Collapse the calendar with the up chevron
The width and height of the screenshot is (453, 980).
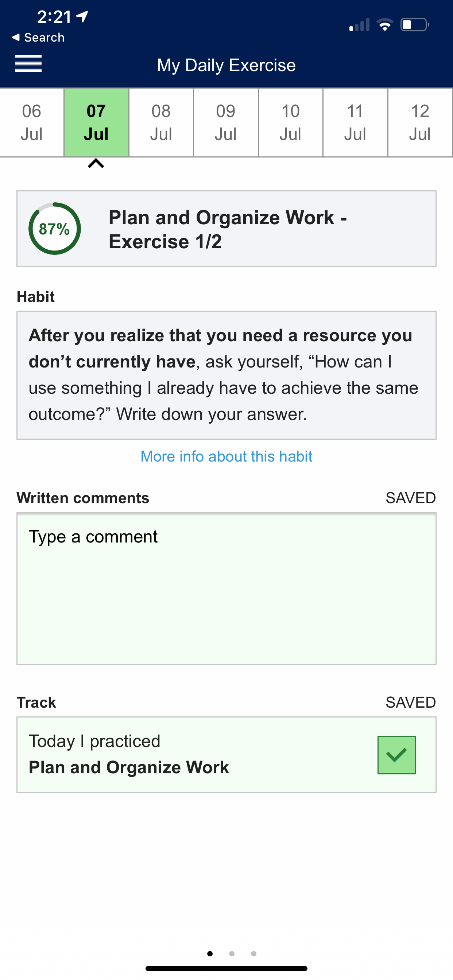pos(96,164)
